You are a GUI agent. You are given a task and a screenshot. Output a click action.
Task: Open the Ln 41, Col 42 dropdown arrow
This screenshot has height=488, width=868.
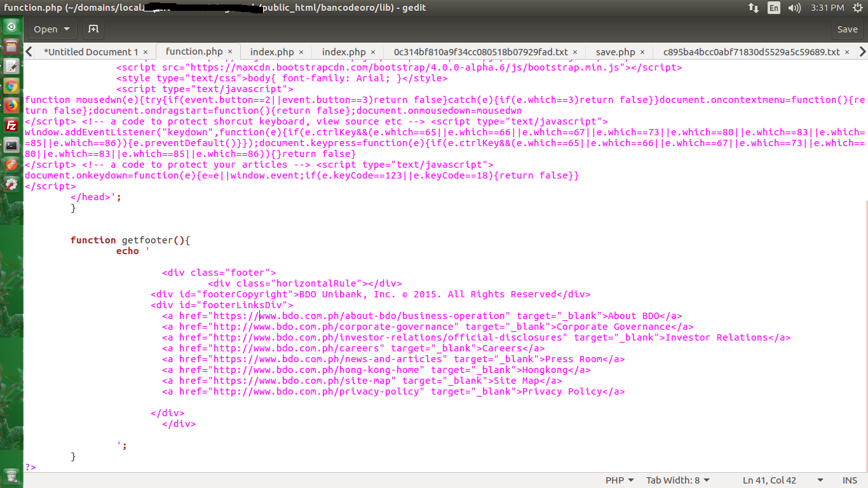[x=820, y=480]
